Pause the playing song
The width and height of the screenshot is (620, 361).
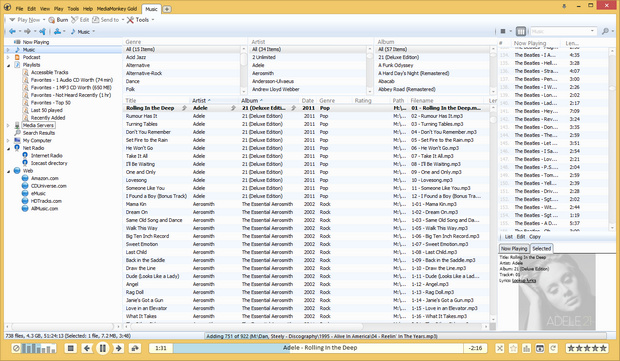pyautogui.click(x=103, y=348)
